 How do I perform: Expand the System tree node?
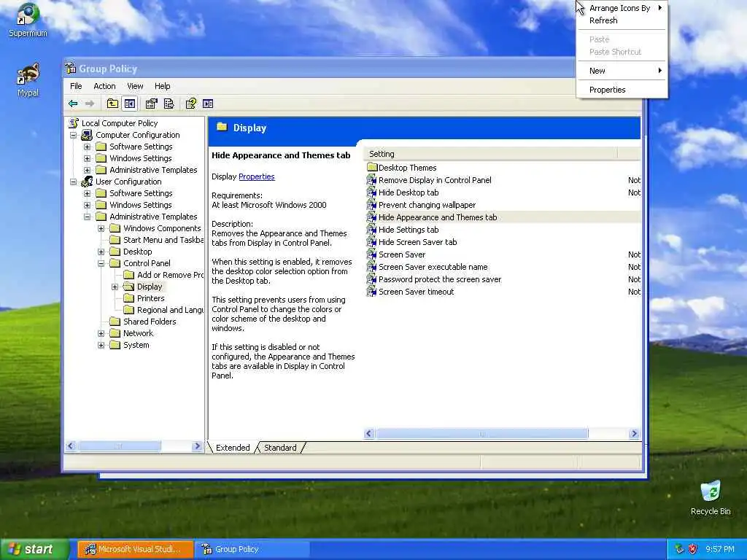pos(101,345)
